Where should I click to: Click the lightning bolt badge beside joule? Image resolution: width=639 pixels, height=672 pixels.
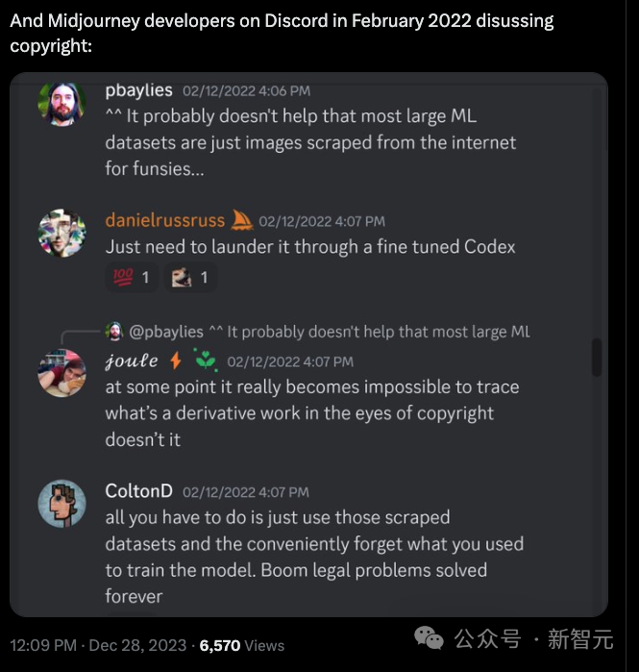(x=175, y=361)
